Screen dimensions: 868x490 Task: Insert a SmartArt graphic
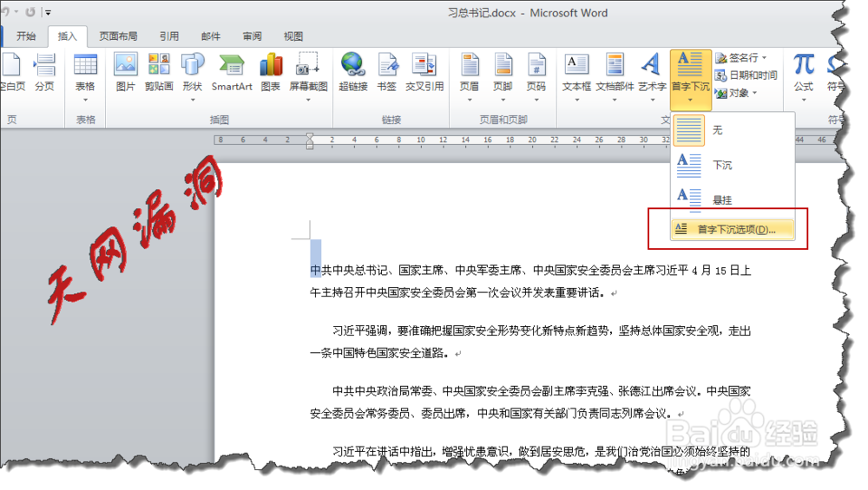tap(232, 72)
